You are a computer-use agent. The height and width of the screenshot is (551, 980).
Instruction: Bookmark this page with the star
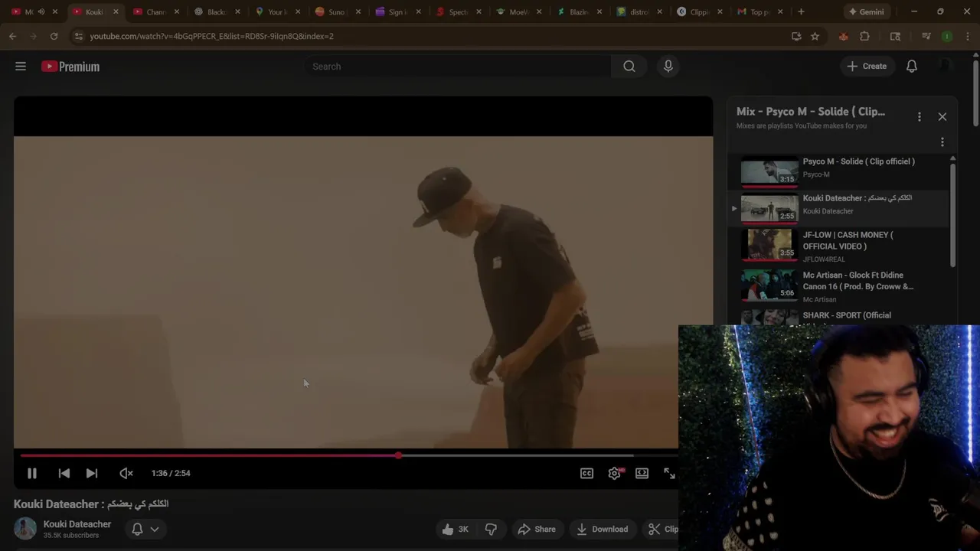coord(815,36)
